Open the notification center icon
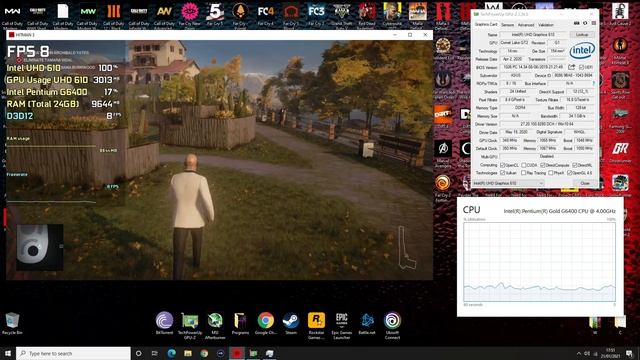The width and height of the screenshot is (640, 360). pos(629,353)
